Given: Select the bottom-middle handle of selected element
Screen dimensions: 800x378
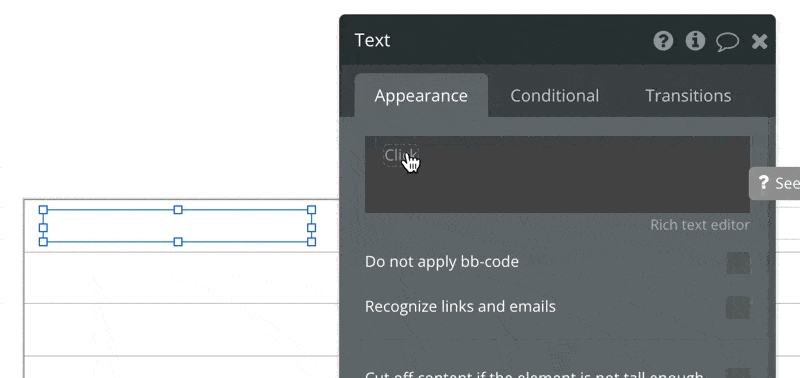Looking at the screenshot, I should point(178,242).
